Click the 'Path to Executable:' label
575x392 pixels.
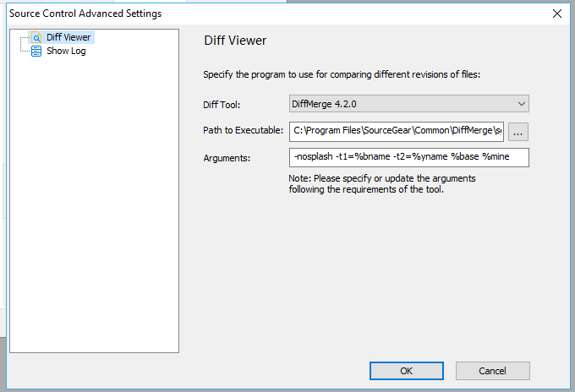coord(243,130)
